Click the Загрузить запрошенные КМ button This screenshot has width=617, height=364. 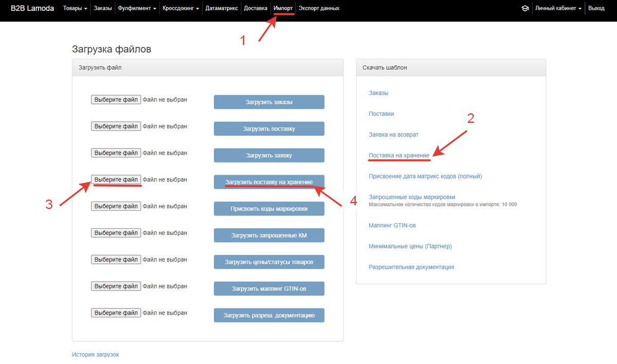click(x=269, y=235)
